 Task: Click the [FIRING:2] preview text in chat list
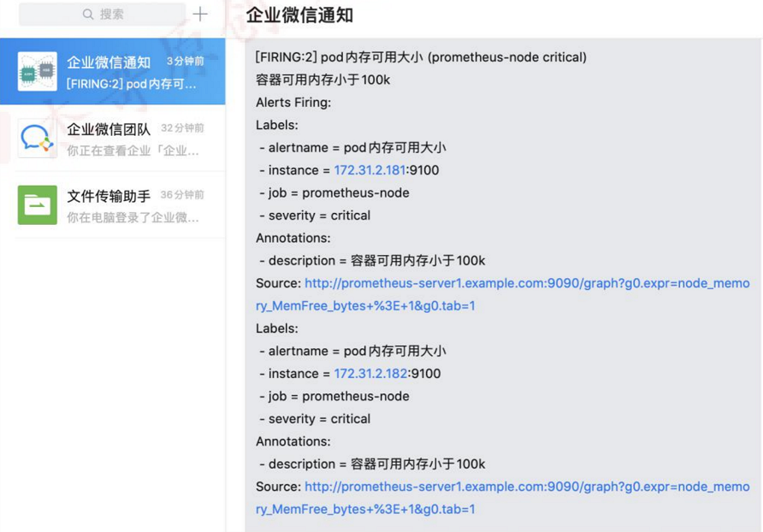click(131, 85)
